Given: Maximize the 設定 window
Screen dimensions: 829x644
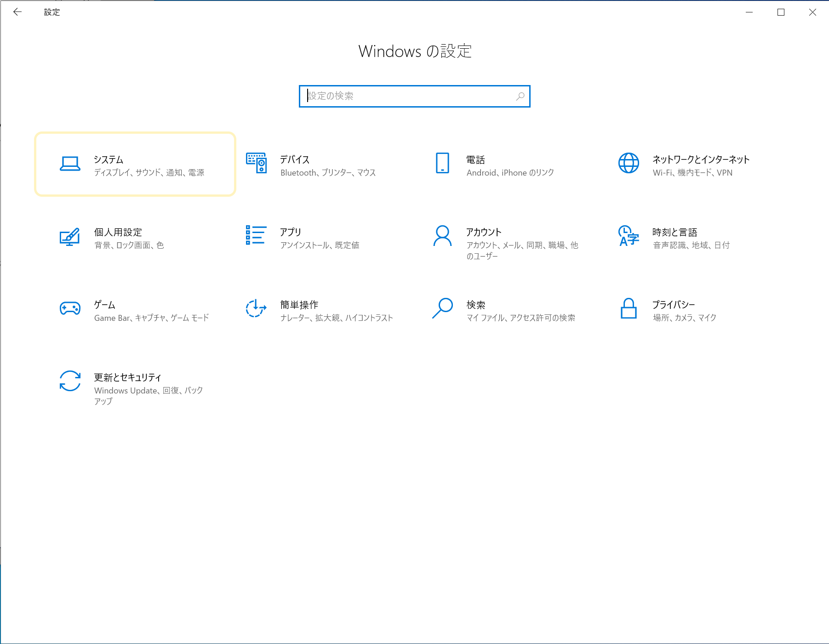Looking at the screenshot, I should pyautogui.click(x=781, y=12).
